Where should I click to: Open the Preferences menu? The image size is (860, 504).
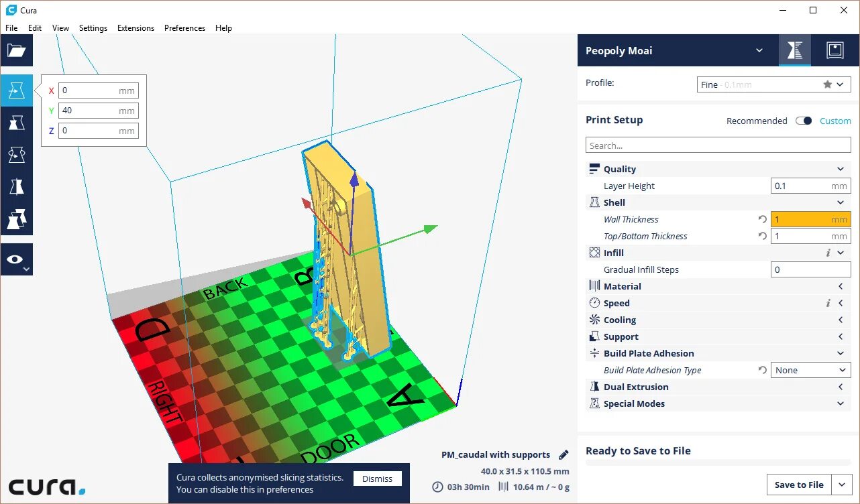(x=184, y=27)
